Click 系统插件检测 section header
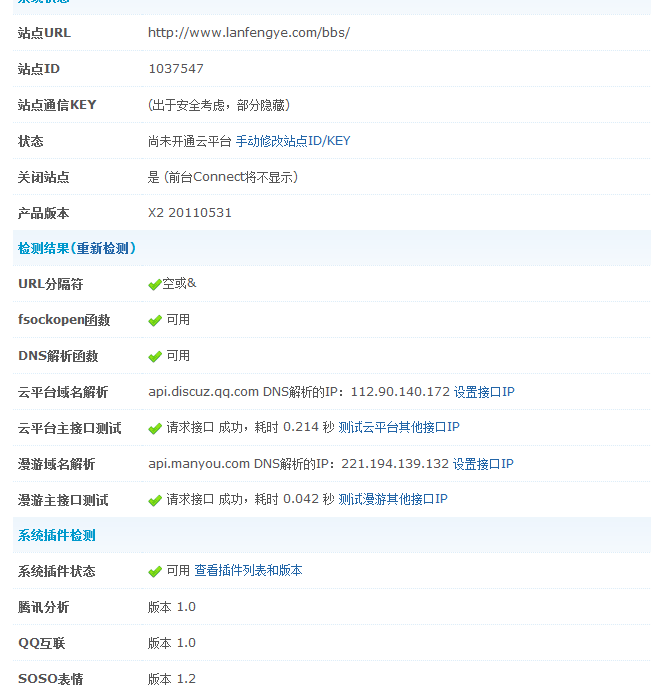This screenshot has width=651, height=694. (x=57, y=536)
